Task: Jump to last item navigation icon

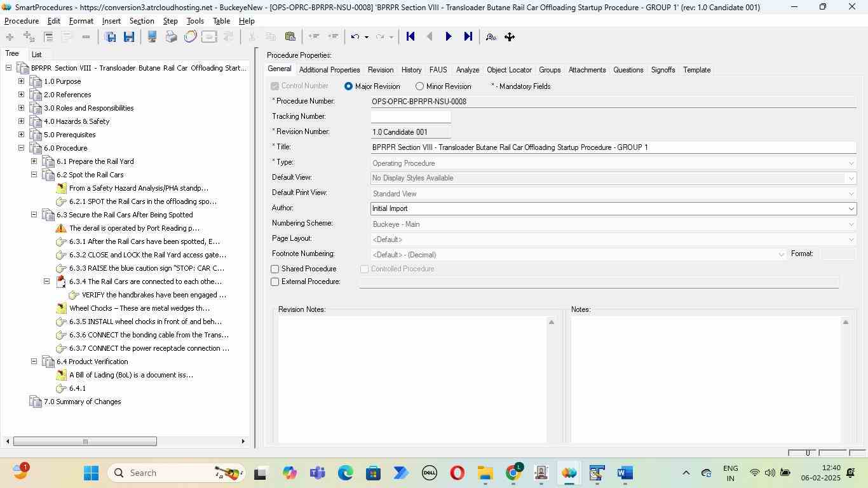Action: tap(468, 37)
